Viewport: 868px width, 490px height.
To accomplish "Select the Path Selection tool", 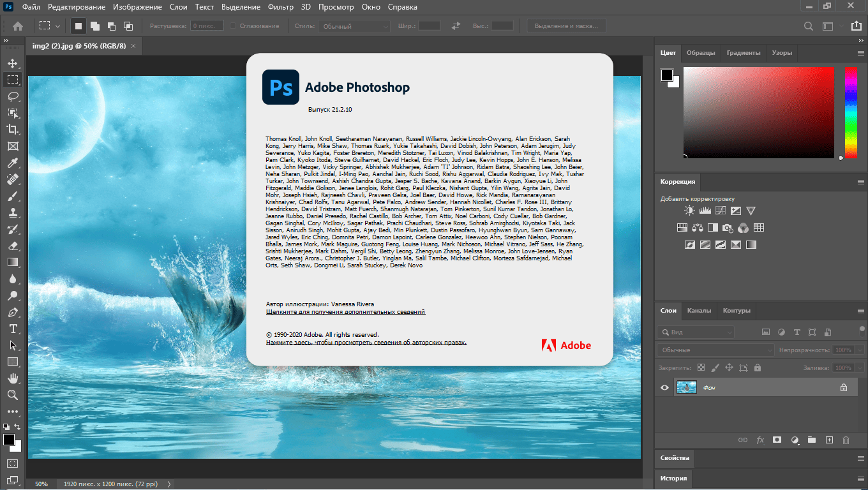I will 12,345.
